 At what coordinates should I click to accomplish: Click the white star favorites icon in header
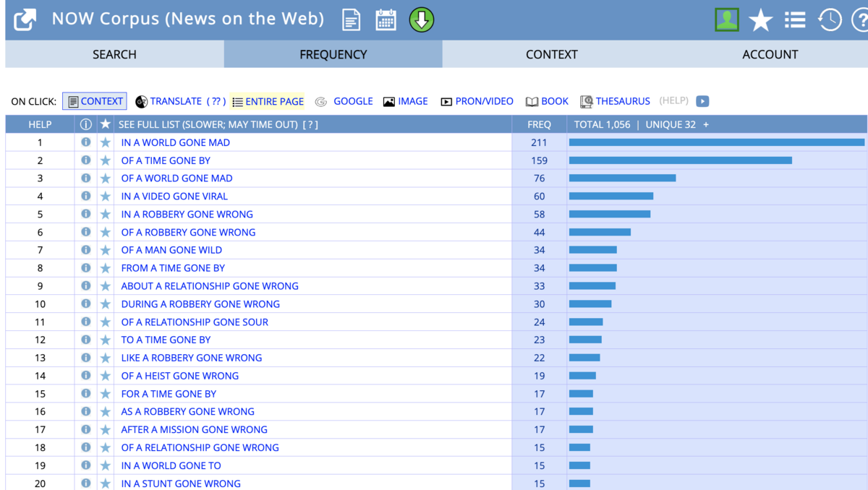(x=761, y=20)
